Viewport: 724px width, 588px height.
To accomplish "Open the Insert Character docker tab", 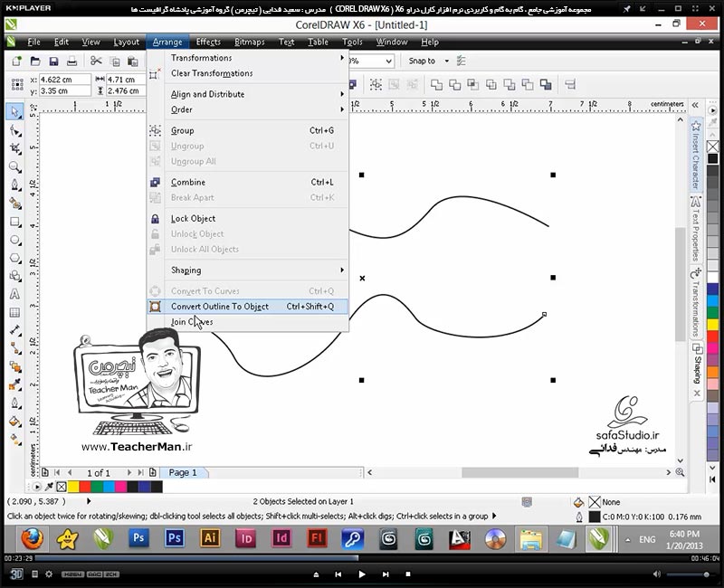I will (x=696, y=155).
